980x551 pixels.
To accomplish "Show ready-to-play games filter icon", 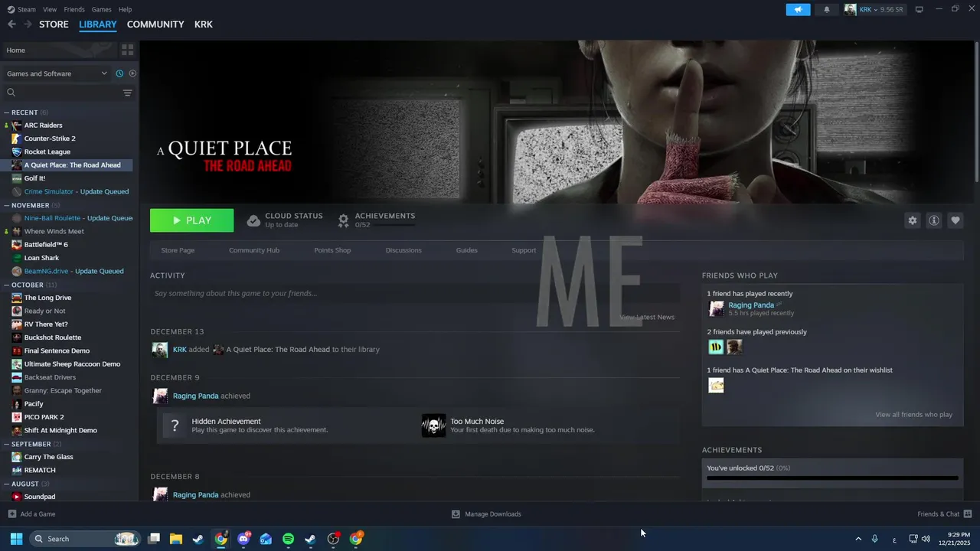I will tap(132, 73).
